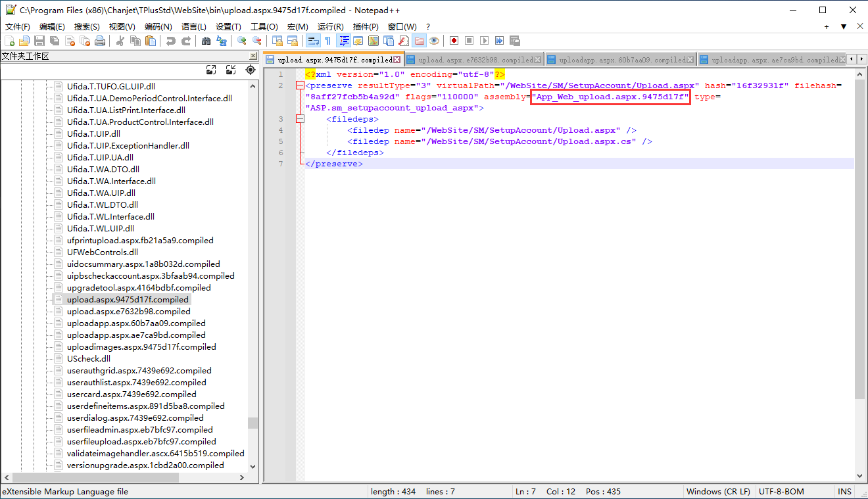Click the tab bar scroll-right arrow

tap(861, 59)
